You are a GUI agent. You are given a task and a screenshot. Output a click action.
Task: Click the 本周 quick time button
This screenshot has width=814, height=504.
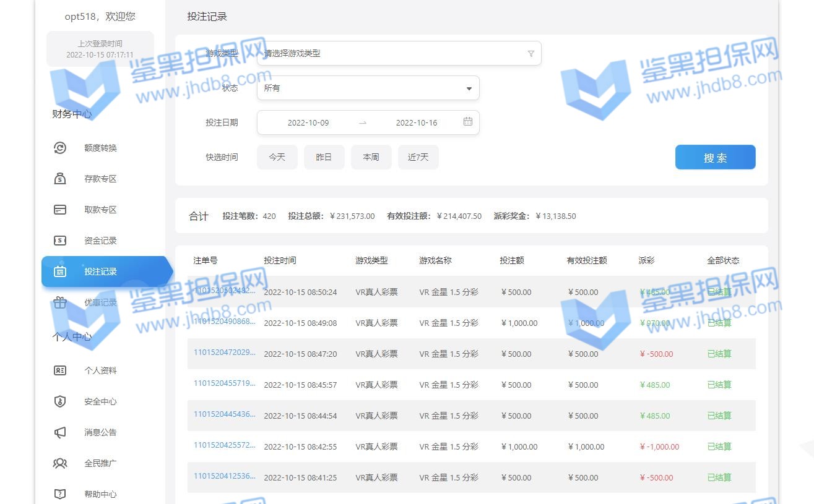coord(371,157)
